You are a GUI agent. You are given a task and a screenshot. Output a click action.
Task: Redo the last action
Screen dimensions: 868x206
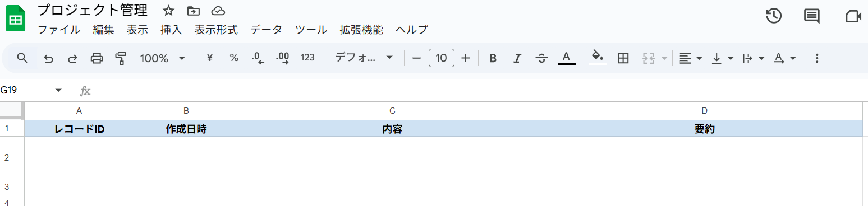click(72, 58)
